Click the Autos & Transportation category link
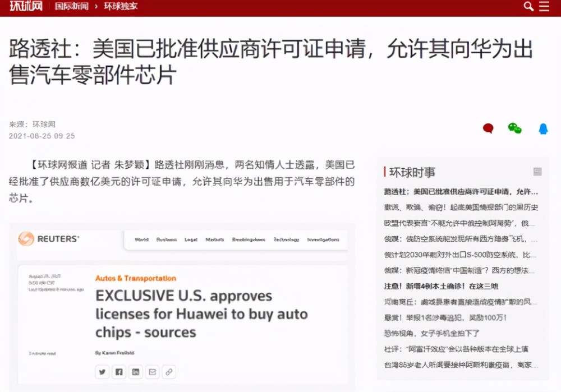This screenshot has width=561, height=392. [x=136, y=278]
